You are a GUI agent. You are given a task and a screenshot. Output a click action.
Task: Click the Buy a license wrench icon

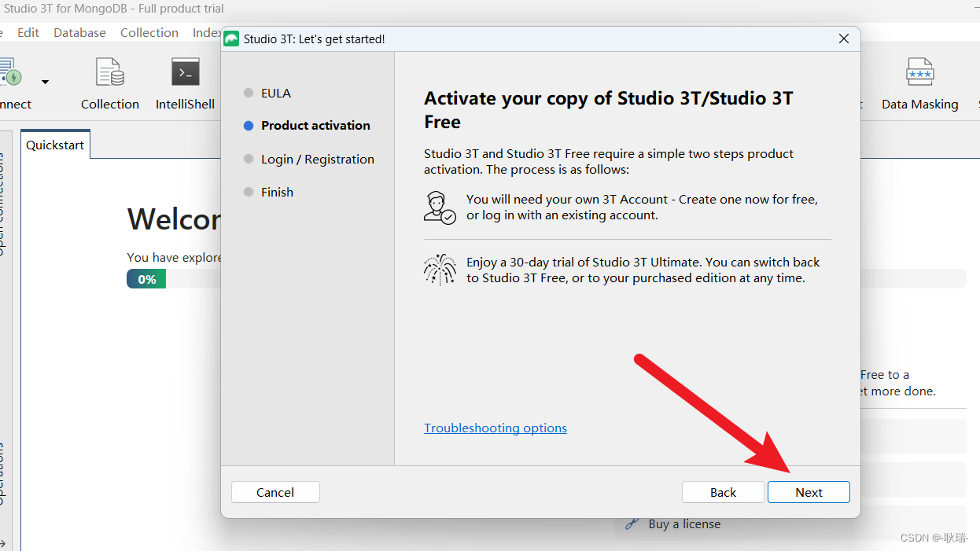point(631,523)
